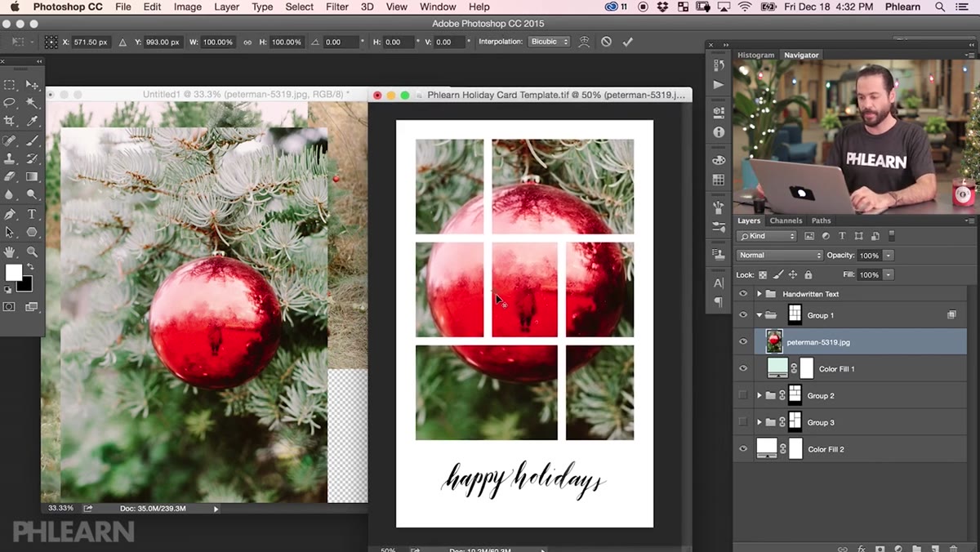Toggle Quick Mask mode

click(10, 307)
